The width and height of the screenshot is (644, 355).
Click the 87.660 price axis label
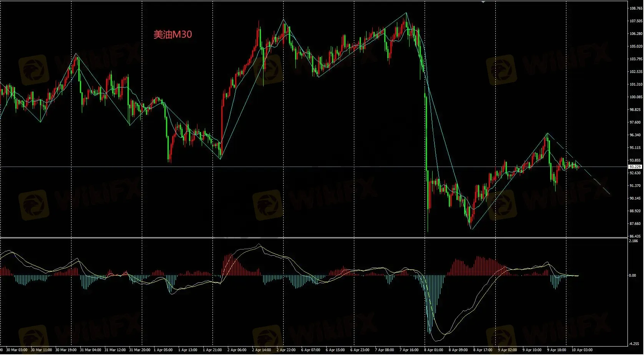636,224
